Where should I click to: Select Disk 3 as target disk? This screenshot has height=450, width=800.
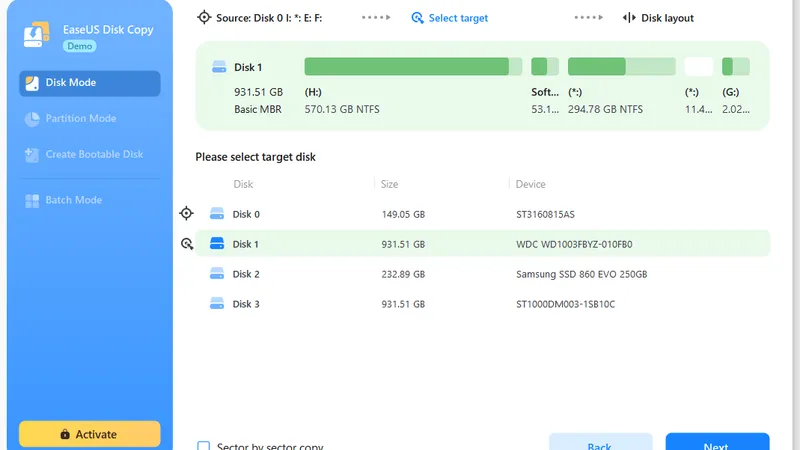483,304
